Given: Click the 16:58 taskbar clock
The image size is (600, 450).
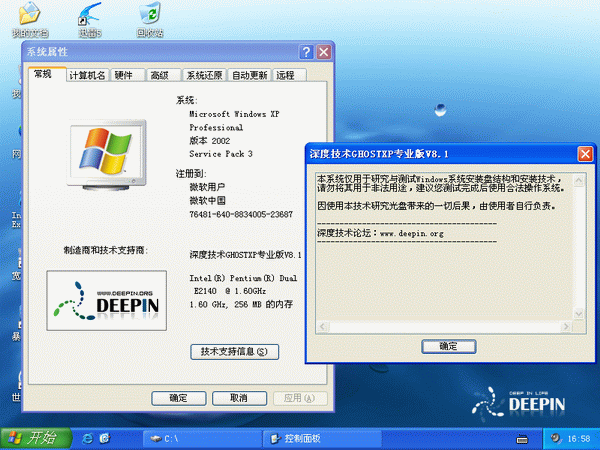Looking at the screenshot, I should coord(579,439).
